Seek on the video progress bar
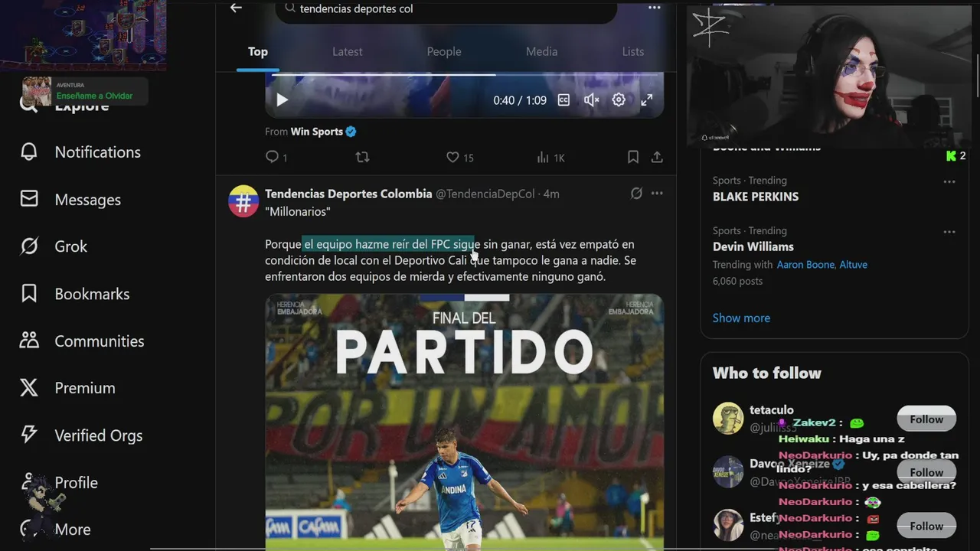The image size is (980, 551). tap(465, 75)
